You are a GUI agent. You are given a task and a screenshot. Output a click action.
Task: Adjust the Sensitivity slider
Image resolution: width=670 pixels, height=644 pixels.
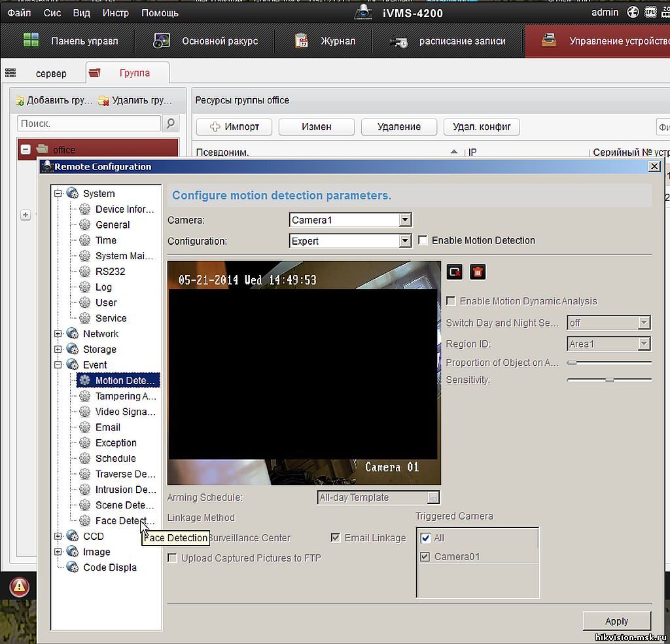pyautogui.click(x=610, y=380)
